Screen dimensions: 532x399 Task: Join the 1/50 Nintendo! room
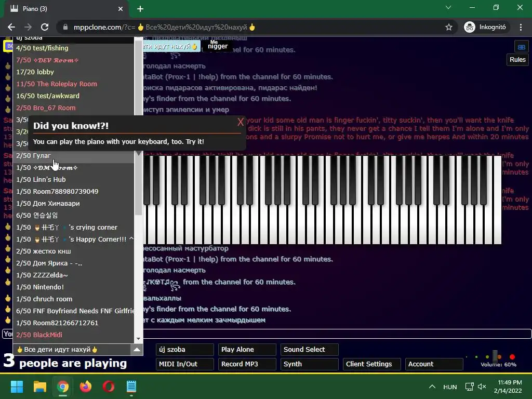tap(74, 287)
